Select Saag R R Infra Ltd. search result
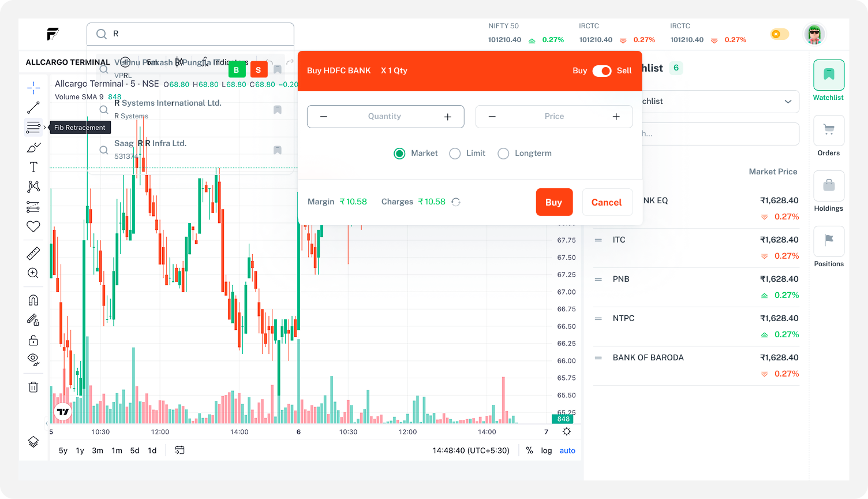This screenshot has width=868, height=499. coord(190,149)
